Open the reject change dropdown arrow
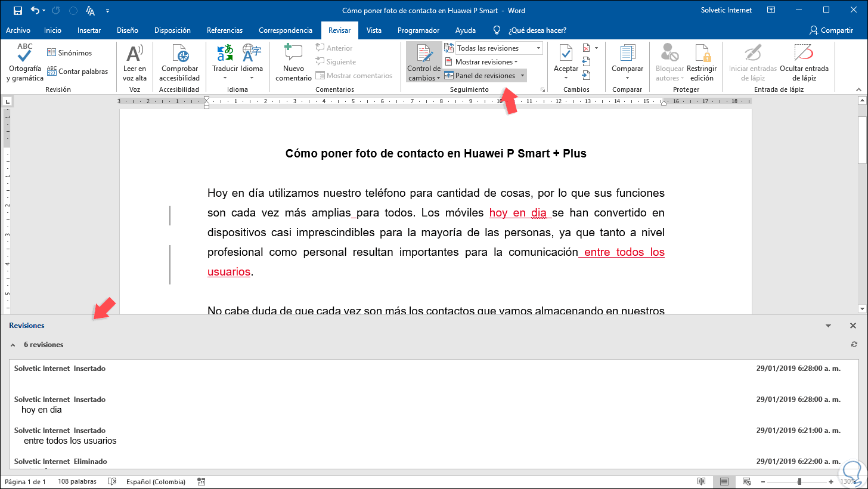The height and width of the screenshot is (489, 868). point(596,48)
